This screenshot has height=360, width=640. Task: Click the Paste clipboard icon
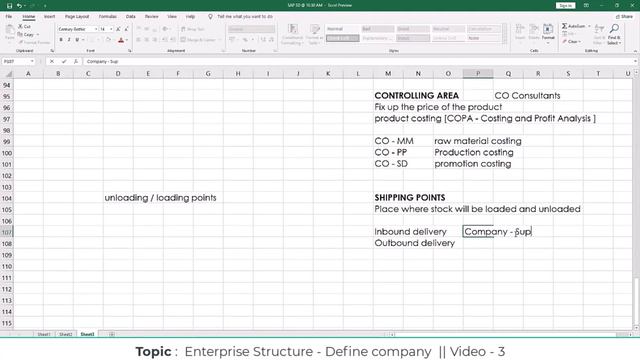pyautogui.click(x=10, y=29)
